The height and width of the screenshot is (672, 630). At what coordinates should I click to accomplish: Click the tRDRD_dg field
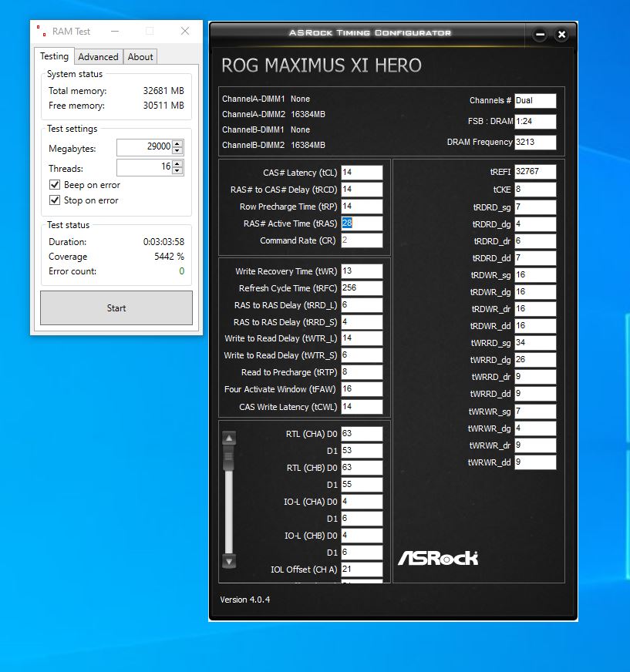click(x=535, y=224)
